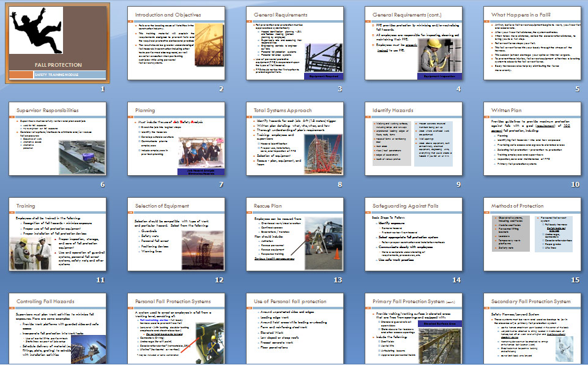Select the Methods of Protection slide
The width and height of the screenshot is (588, 365).
point(532,235)
